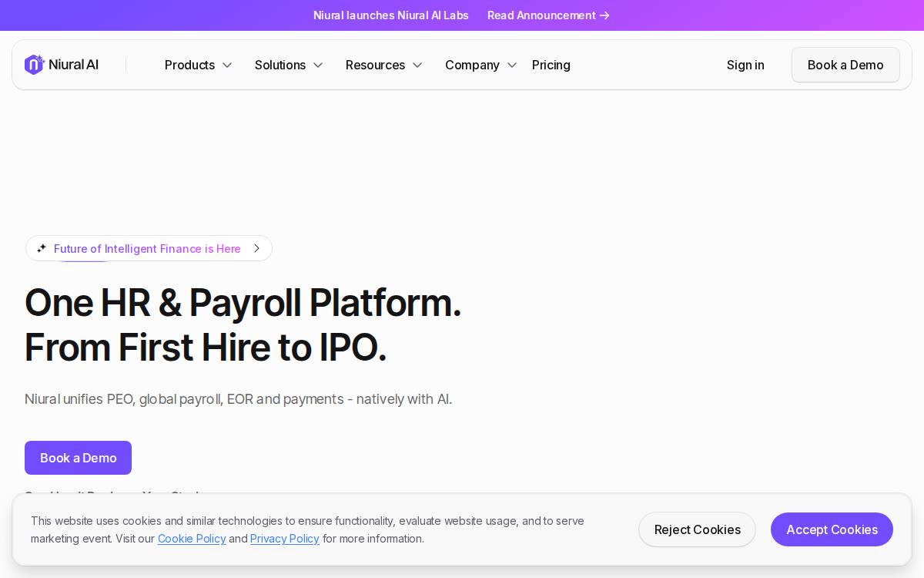Click the purple Book a Demo hero button
Image resolution: width=924 pixels, height=578 pixels.
pyautogui.click(x=78, y=458)
